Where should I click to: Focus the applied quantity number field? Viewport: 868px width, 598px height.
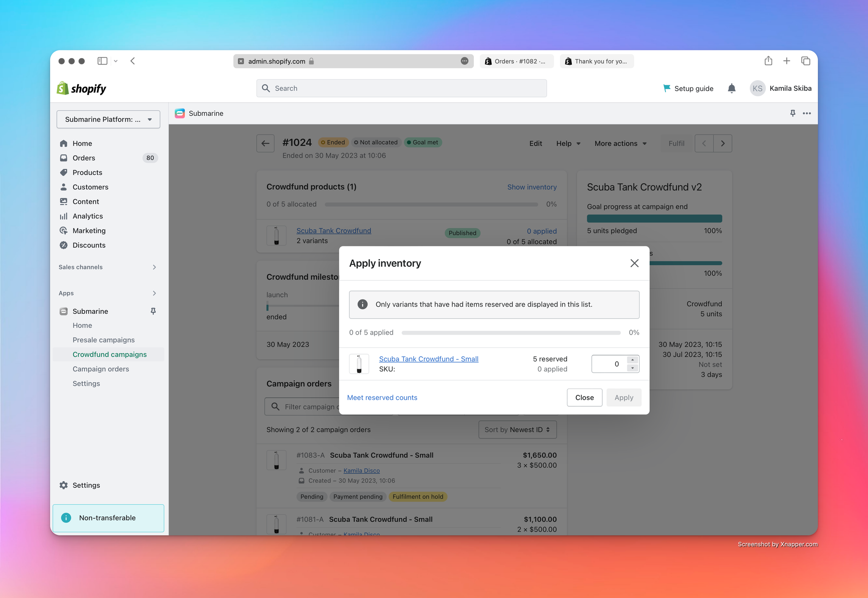coord(610,364)
